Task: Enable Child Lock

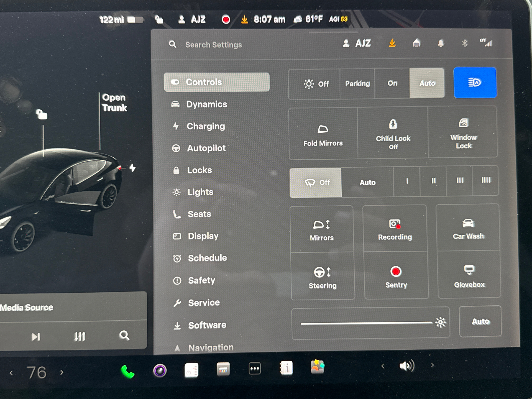Action: [x=393, y=133]
